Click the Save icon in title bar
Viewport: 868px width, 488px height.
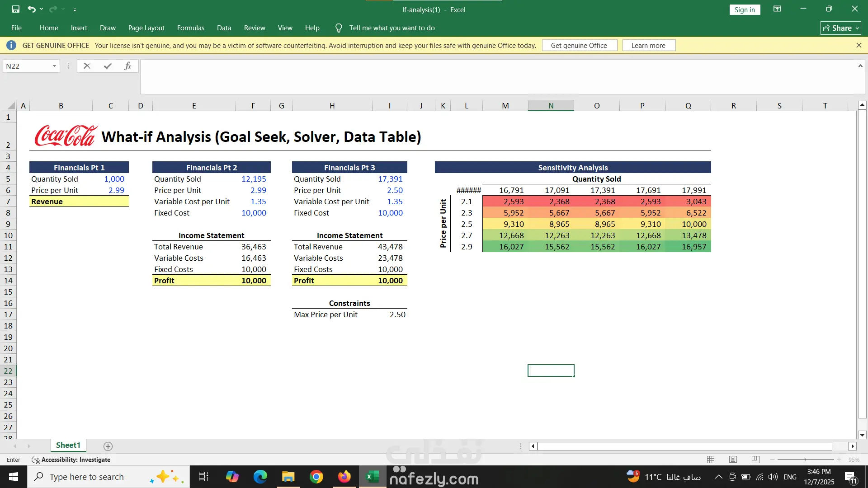pyautogui.click(x=16, y=9)
